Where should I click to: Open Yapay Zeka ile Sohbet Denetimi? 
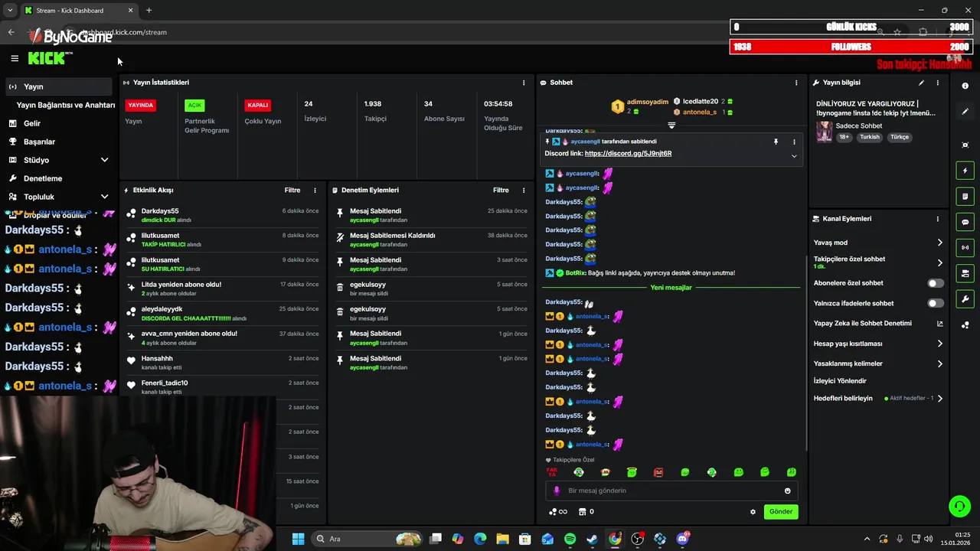click(x=878, y=323)
